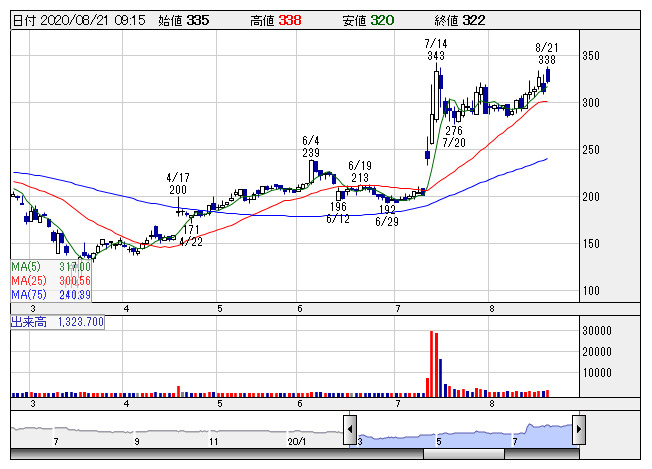Click the 6/29 low label of 192
This screenshot has width=652, height=469.
coord(387,216)
